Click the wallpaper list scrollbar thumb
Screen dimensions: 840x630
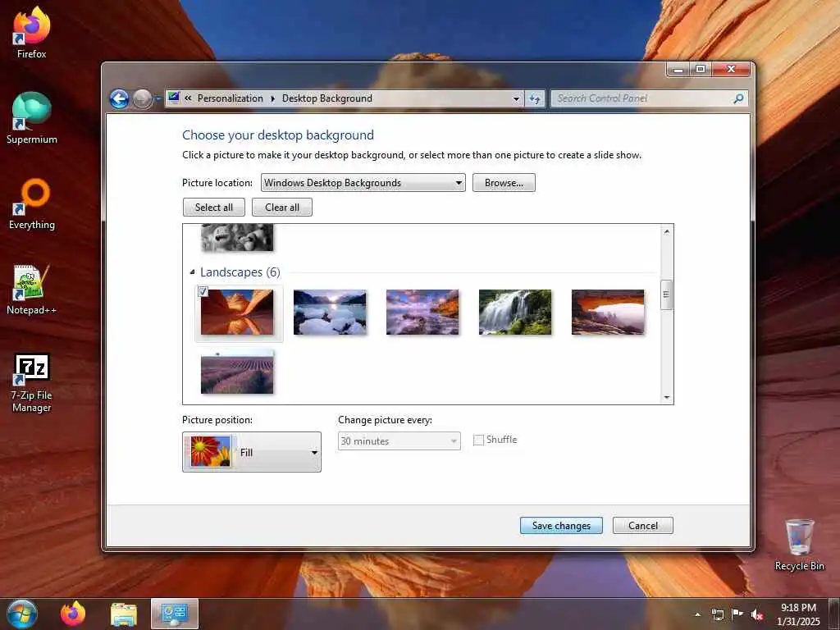pyautogui.click(x=666, y=294)
